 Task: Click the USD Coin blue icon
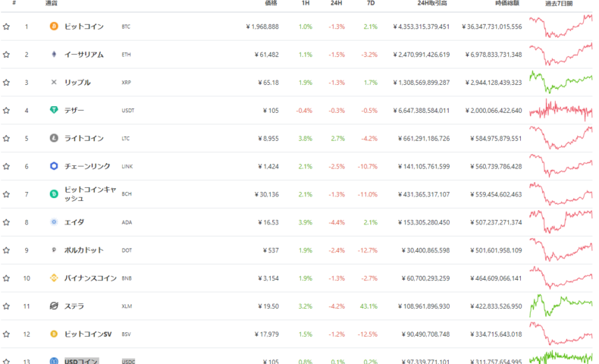(54, 361)
